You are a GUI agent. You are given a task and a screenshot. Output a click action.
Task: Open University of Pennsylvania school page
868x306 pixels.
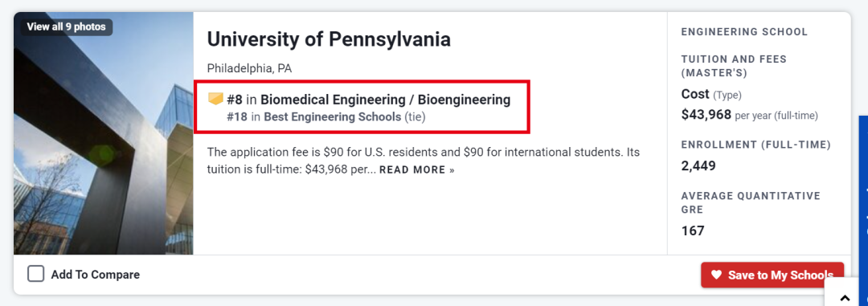329,39
